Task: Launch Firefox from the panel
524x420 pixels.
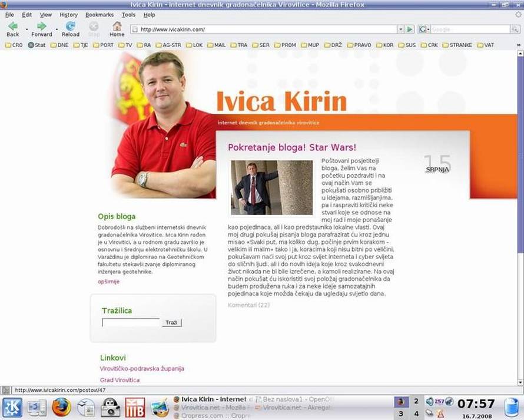Action: pyautogui.click(x=61, y=407)
